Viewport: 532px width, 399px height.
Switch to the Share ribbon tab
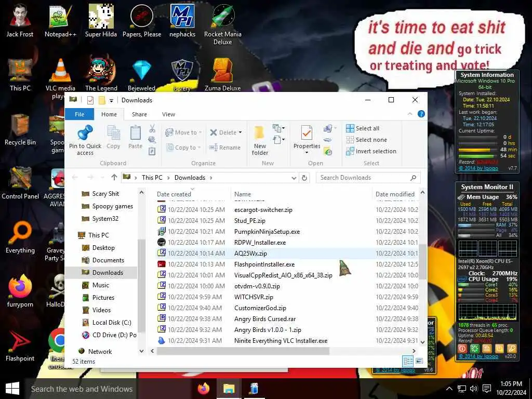pos(139,114)
